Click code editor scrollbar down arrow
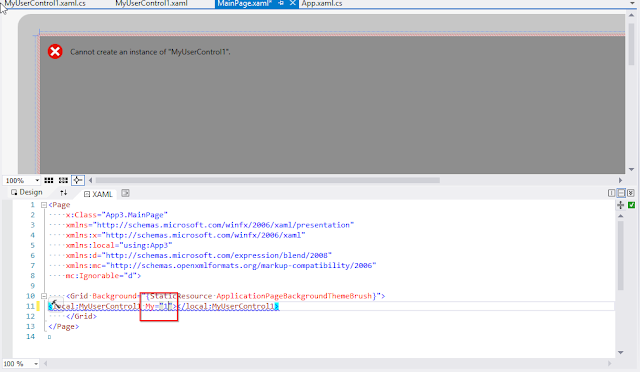This screenshot has width=640, height=372. tap(621, 352)
